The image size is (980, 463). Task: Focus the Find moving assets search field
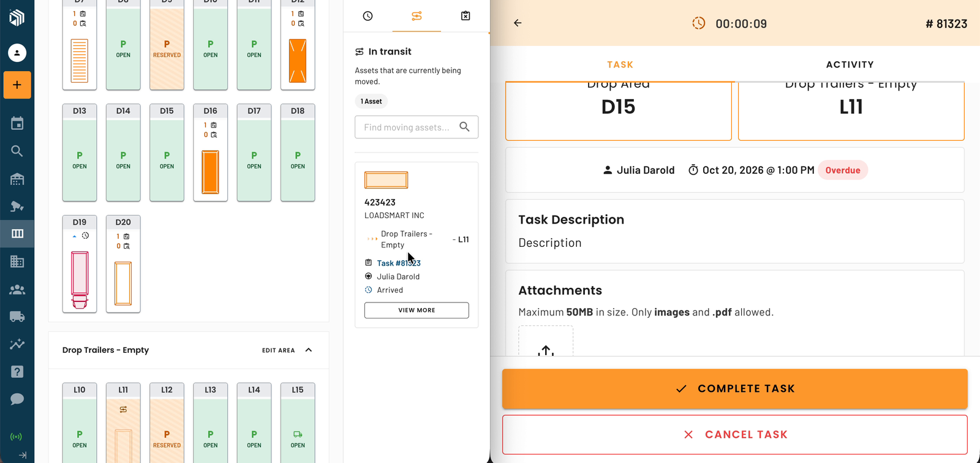[x=417, y=127]
